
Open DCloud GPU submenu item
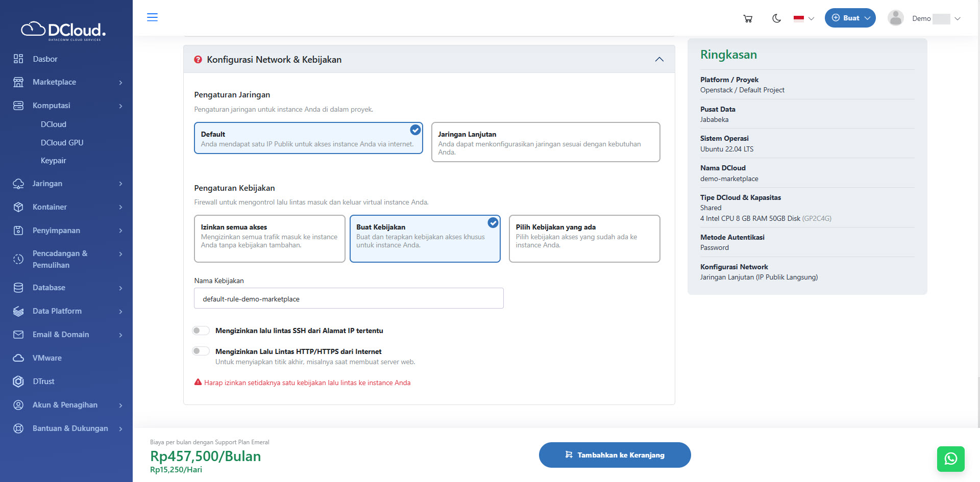click(x=62, y=143)
